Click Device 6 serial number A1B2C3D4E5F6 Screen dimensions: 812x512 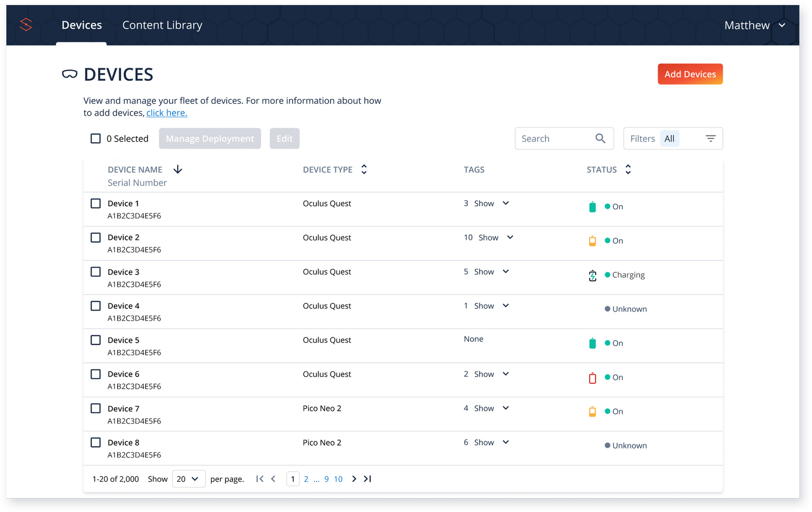[x=134, y=386]
